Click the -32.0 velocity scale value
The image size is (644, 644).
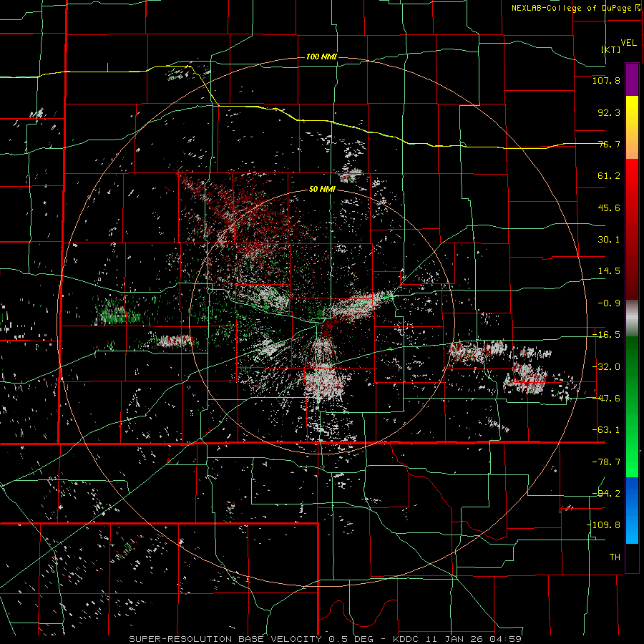pyautogui.click(x=606, y=367)
